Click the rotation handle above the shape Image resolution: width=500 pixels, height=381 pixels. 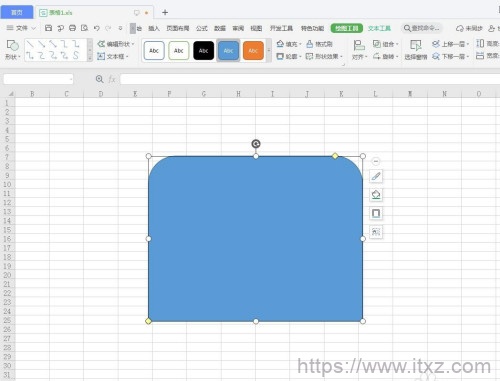pyautogui.click(x=256, y=144)
